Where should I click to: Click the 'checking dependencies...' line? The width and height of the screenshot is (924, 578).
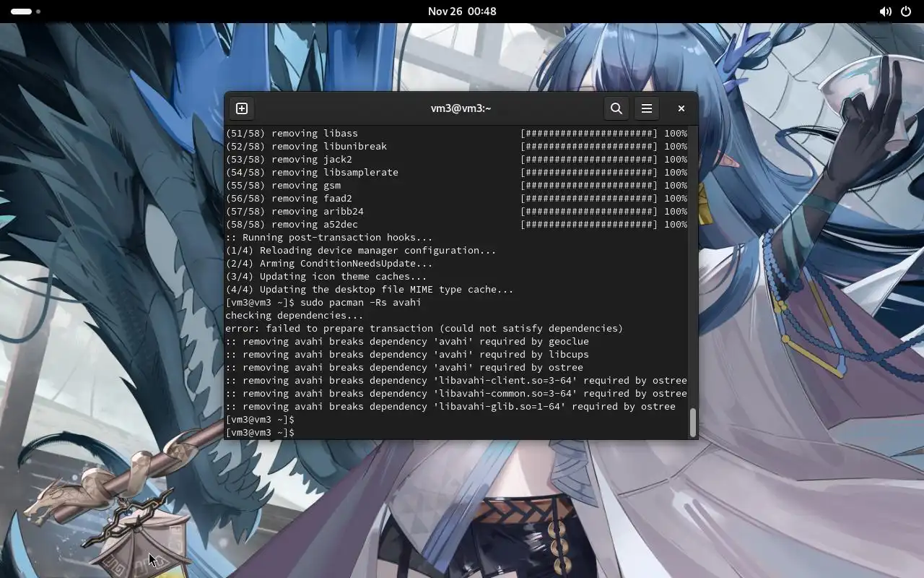tap(295, 315)
